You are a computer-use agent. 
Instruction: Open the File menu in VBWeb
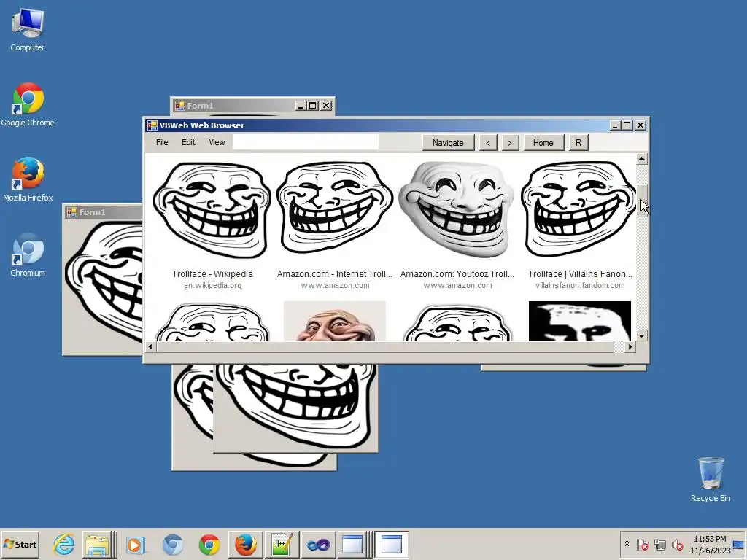click(x=162, y=142)
